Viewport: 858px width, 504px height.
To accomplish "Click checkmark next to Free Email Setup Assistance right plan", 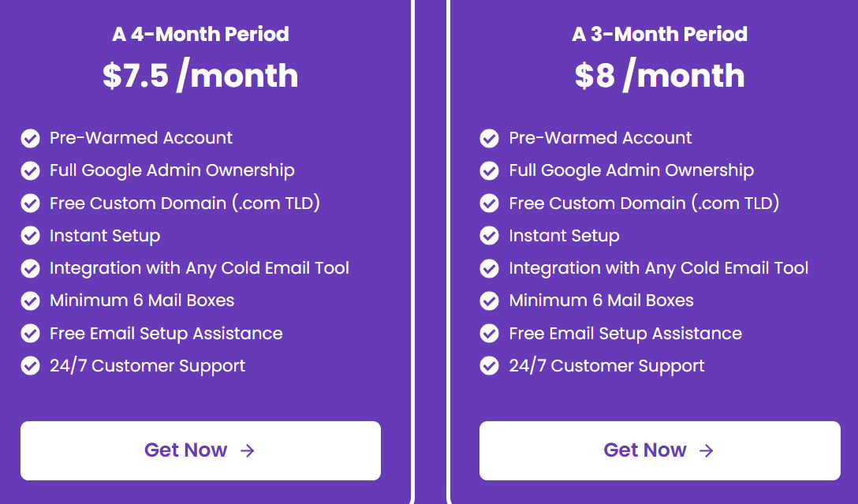I will coord(489,333).
